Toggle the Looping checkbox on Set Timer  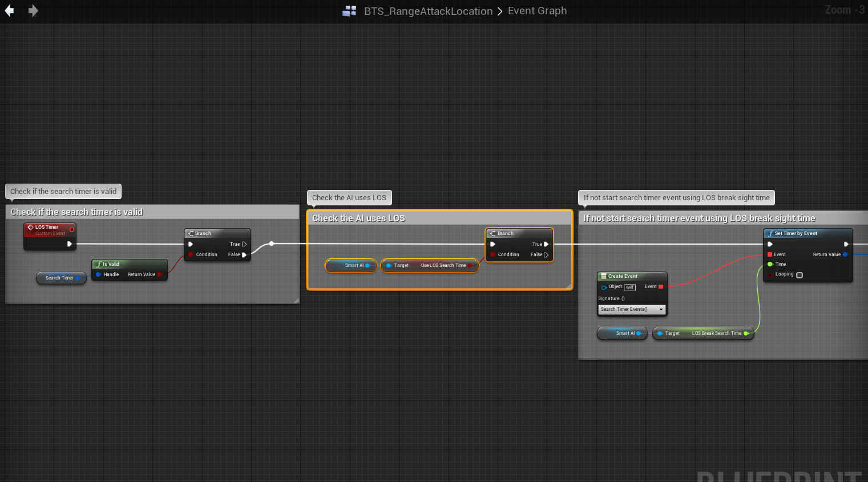click(800, 275)
